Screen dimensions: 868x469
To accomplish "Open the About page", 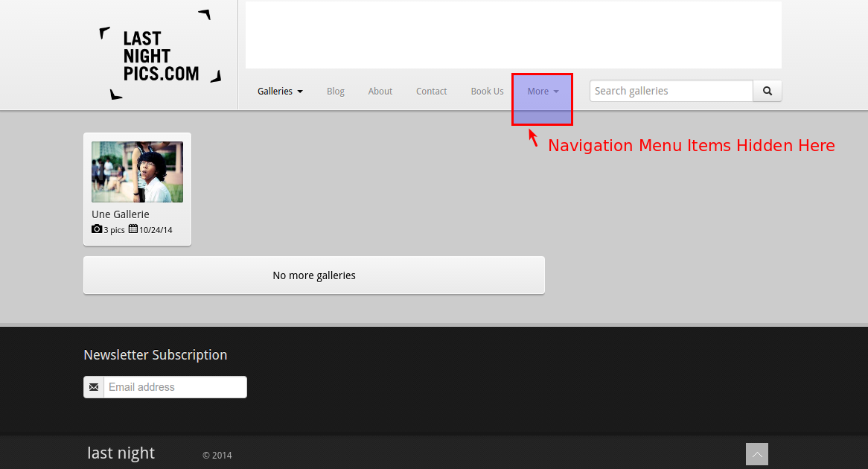I will click(380, 92).
